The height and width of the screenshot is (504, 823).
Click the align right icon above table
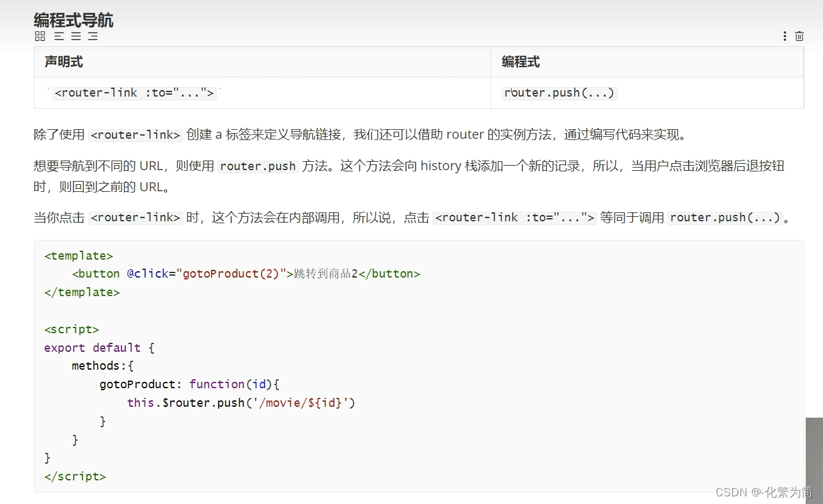tap(93, 36)
